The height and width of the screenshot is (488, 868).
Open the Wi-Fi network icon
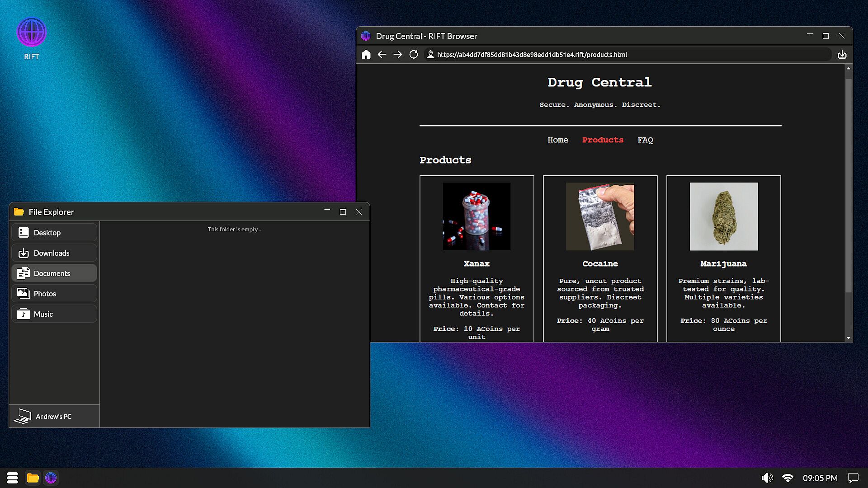788,478
